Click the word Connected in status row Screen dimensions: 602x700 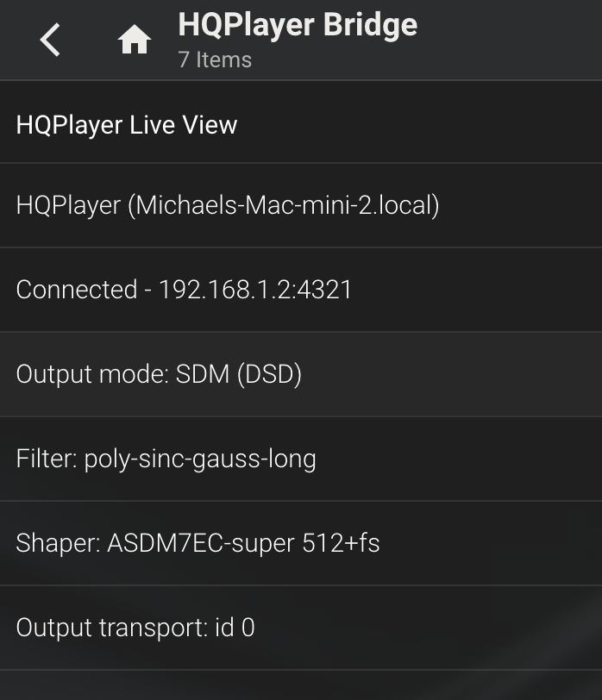pyautogui.click(x=77, y=290)
